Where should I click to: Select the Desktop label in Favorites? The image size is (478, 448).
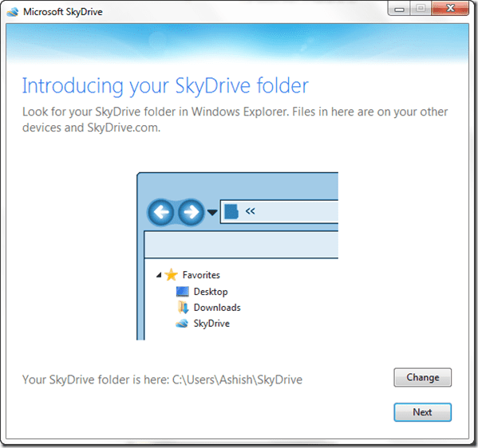click(x=211, y=292)
